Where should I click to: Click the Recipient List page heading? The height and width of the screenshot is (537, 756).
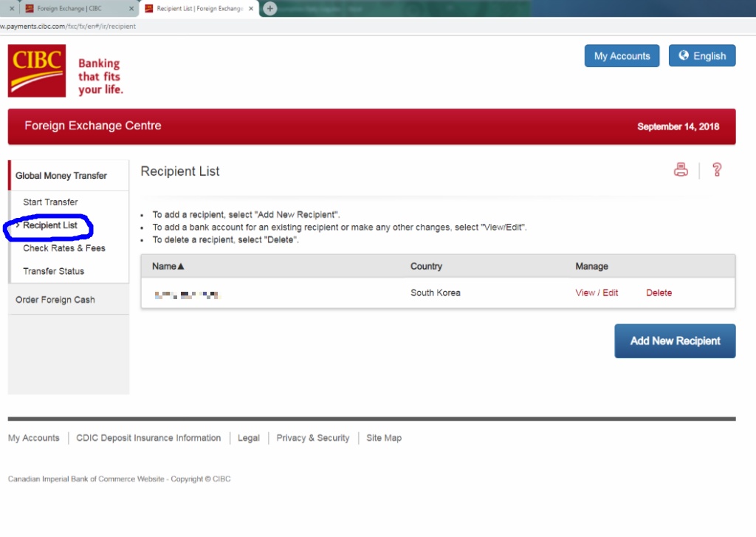point(180,171)
